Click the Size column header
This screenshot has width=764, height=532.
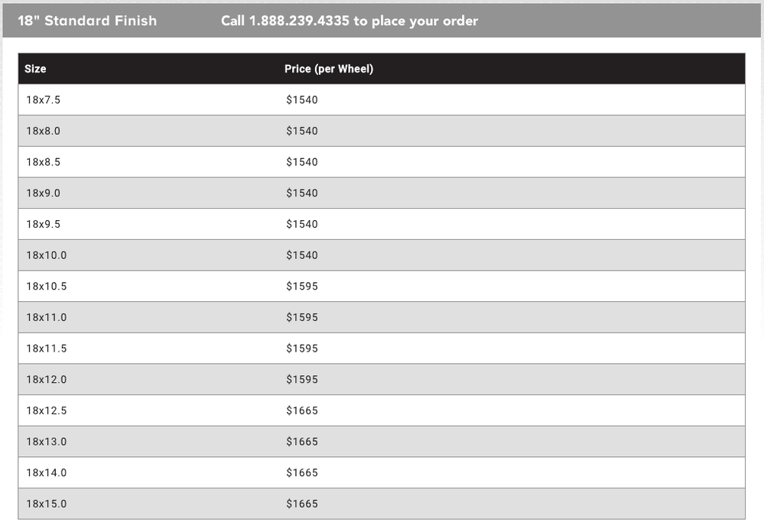(35, 69)
